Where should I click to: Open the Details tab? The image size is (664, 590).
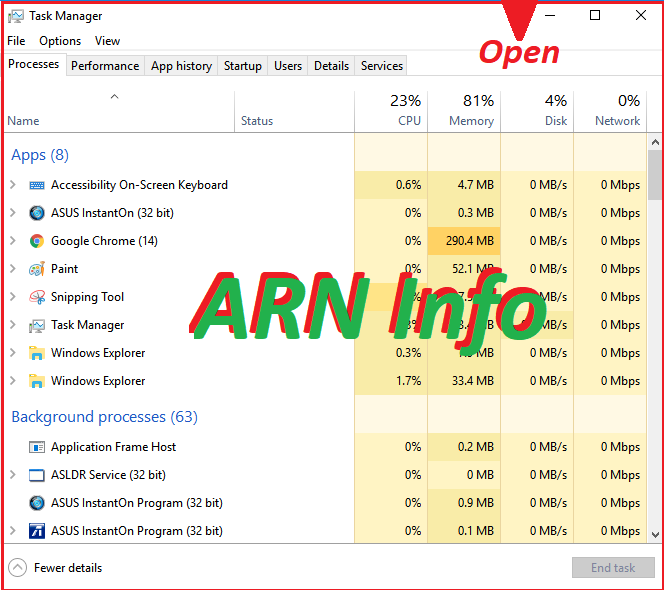(331, 66)
